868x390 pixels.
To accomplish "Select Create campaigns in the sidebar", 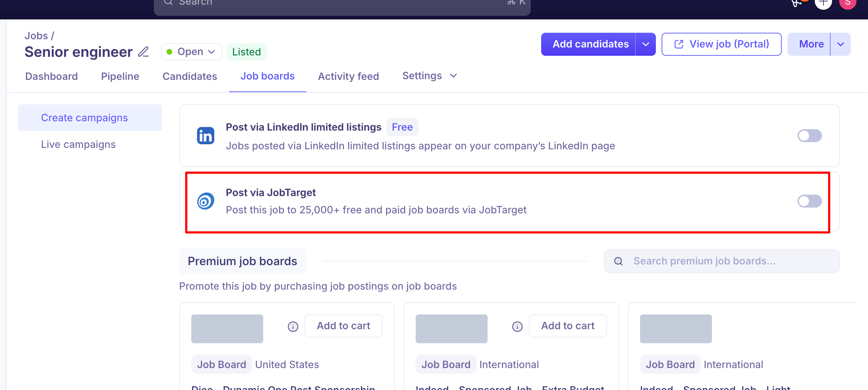I will click(x=90, y=118).
